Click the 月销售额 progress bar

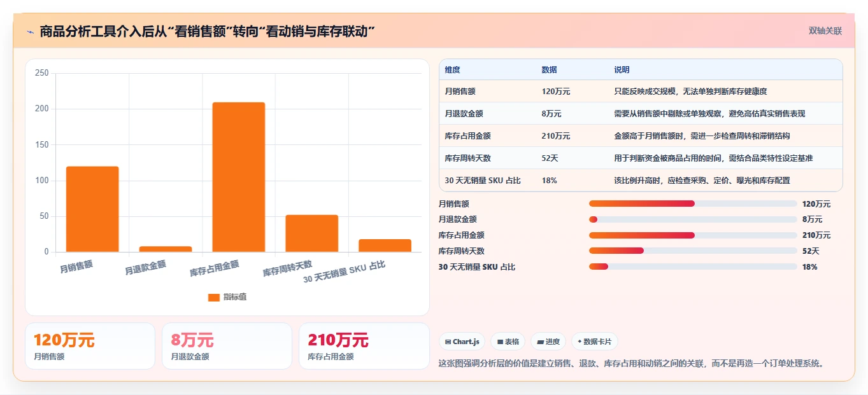[x=693, y=204]
